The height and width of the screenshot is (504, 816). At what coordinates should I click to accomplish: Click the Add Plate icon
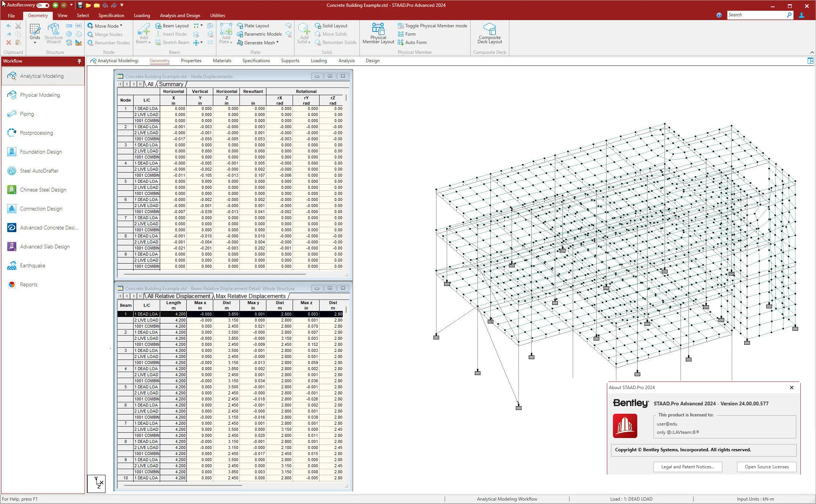click(226, 29)
